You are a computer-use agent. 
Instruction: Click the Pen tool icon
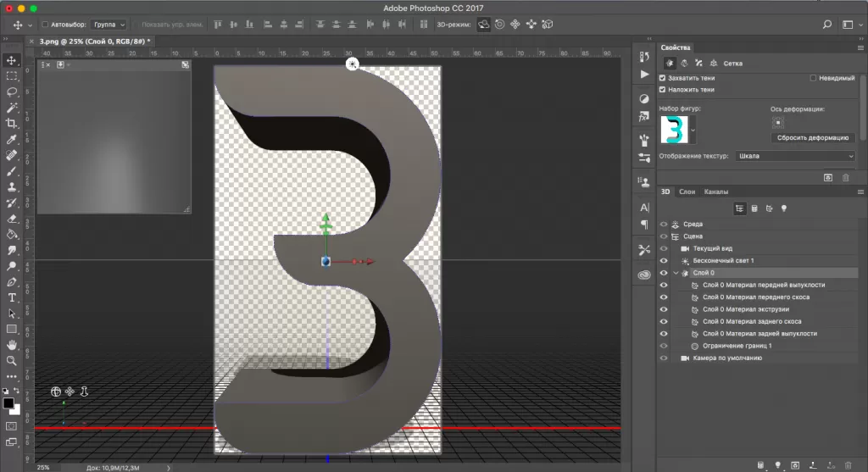[12, 281]
